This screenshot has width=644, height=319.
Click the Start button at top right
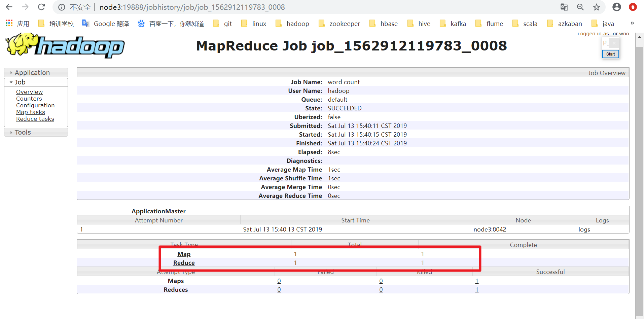(x=610, y=54)
